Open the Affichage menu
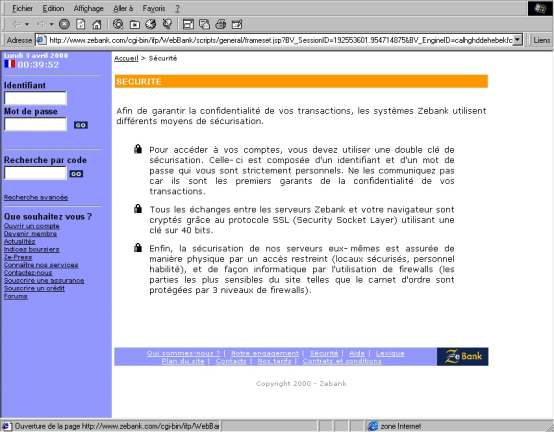This screenshot has width=554, height=432. point(88,8)
